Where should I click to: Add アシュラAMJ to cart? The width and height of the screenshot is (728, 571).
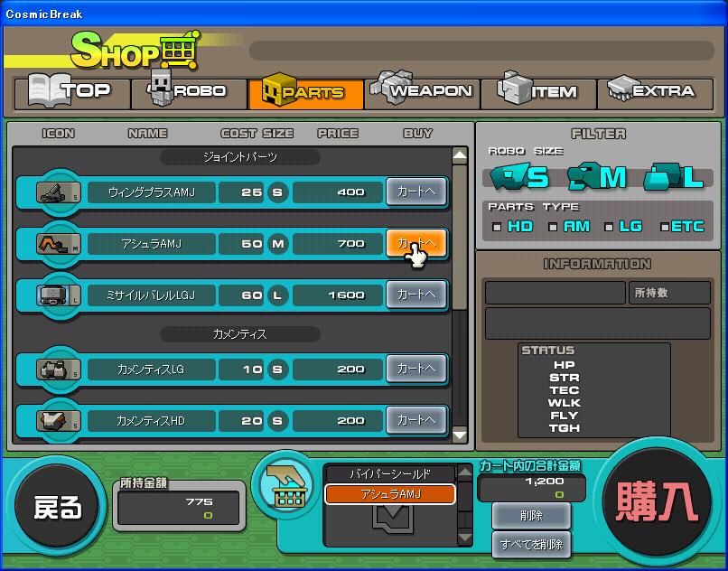[x=416, y=243]
